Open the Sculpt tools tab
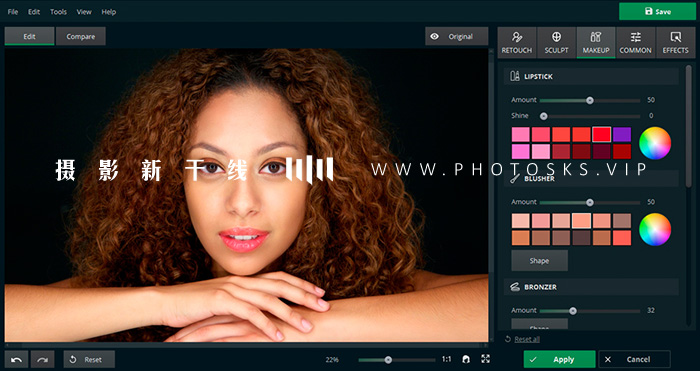 556,43
